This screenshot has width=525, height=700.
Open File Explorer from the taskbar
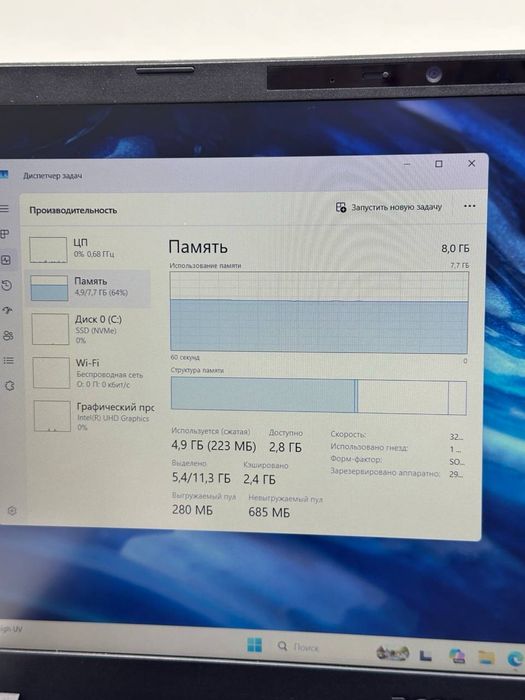pyautogui.click(x=487, y=657)
